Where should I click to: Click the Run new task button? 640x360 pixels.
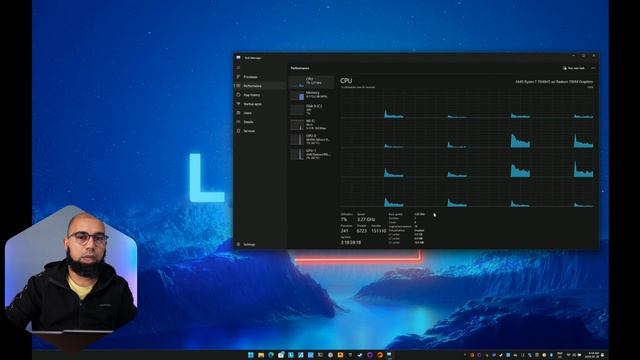tap(573, 68)
